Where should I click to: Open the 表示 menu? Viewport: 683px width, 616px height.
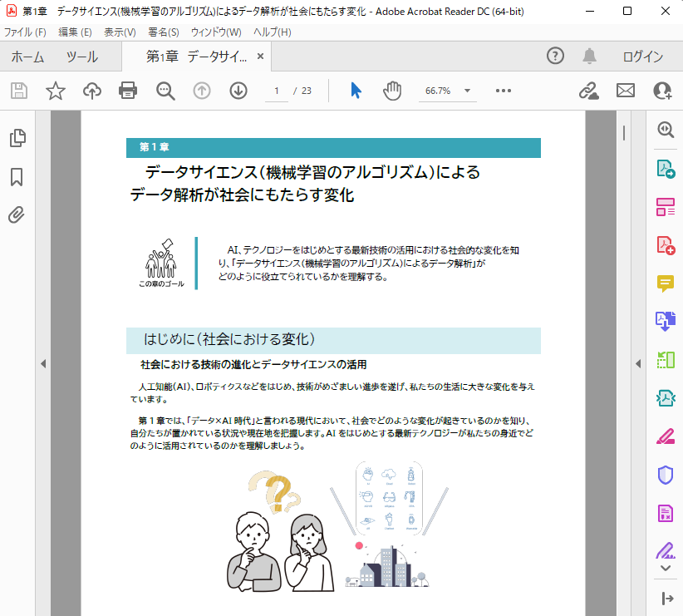[120, 31]
